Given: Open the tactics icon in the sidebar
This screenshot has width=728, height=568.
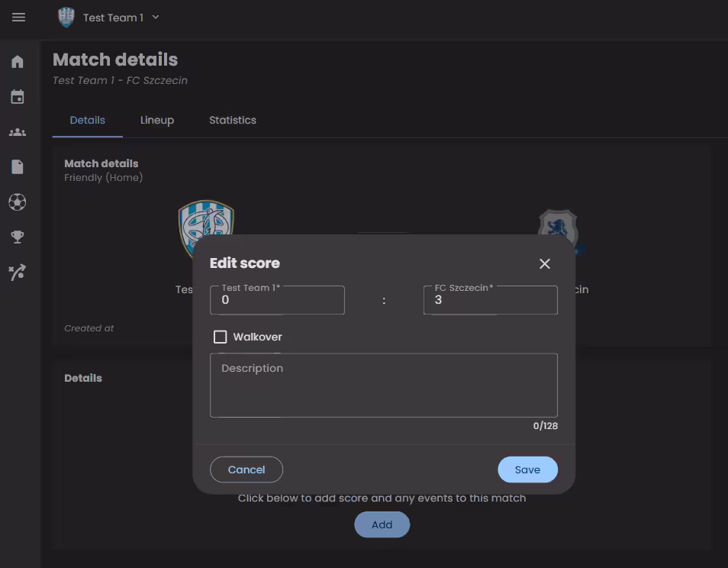Looking at the screenshot, I should click(x=18, y=273).
